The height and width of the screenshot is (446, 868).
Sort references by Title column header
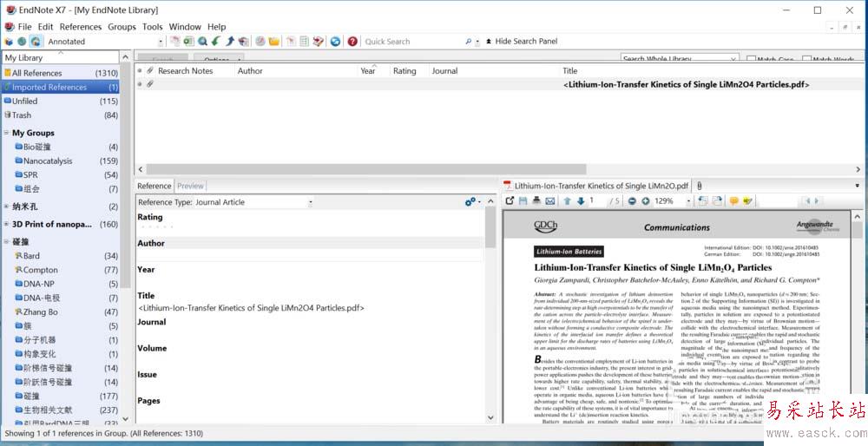[x=713, y=71]
